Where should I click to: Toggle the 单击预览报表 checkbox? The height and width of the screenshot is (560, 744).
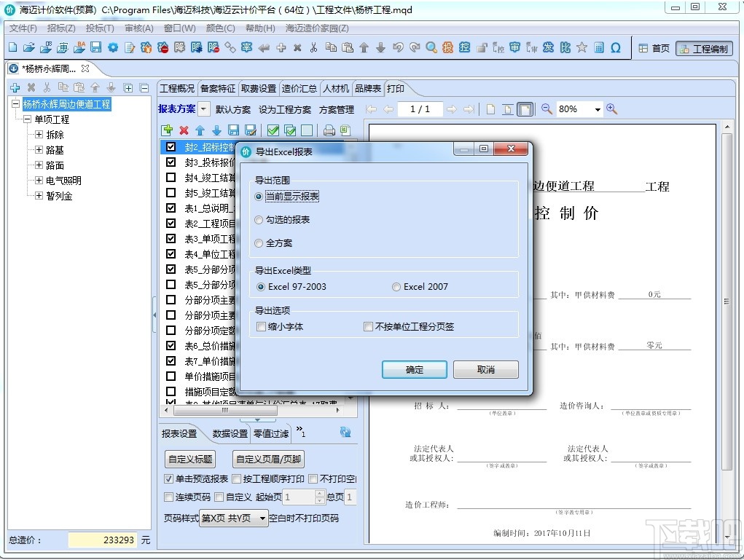coord(168,479)
